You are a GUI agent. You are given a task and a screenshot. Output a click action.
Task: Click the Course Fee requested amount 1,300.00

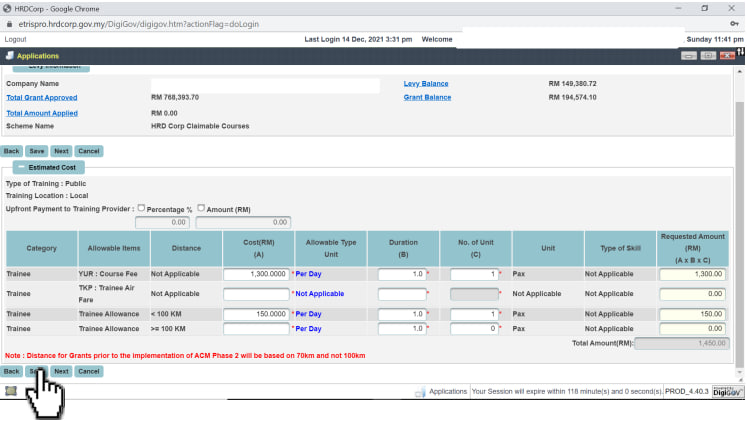pyautogui.click(x=693, y=274)
